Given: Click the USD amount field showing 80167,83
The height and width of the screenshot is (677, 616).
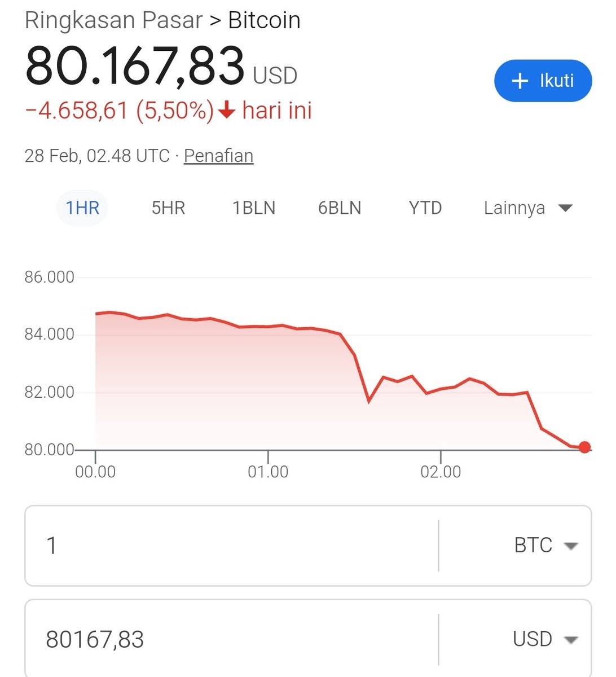Looking at the screenshot, I should pyautogui.click(x=231, y=639).
